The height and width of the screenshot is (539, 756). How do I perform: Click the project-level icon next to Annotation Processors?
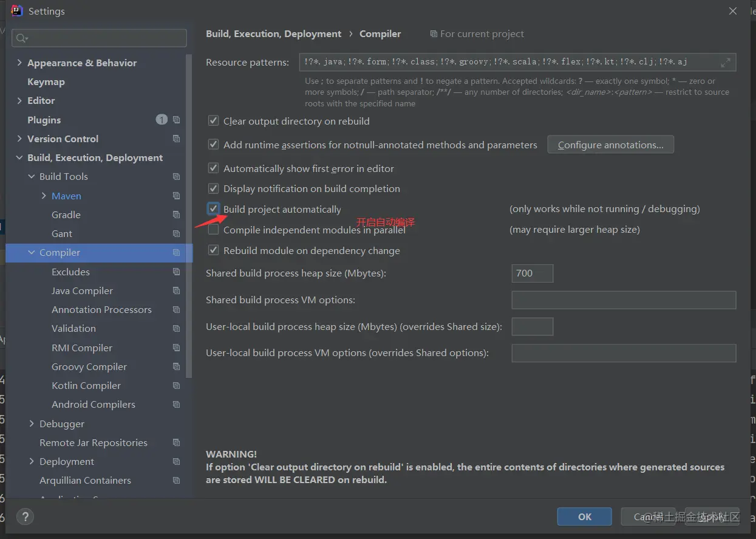coord(176,309)
